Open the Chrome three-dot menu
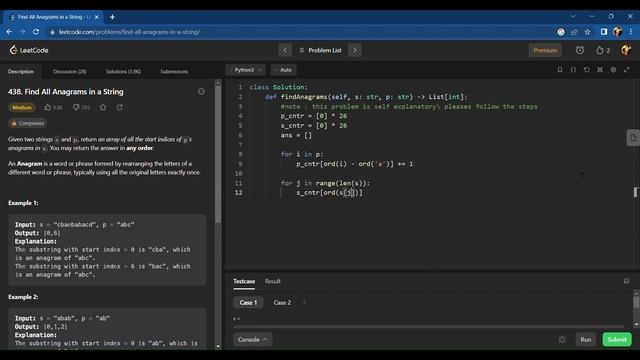Screen dimensions: 640x360 [631, 32]
